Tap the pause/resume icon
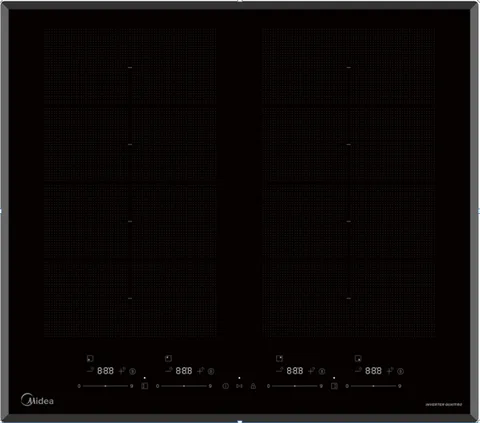The height and width of the screenshot is (423, 480). coord(239,386)
